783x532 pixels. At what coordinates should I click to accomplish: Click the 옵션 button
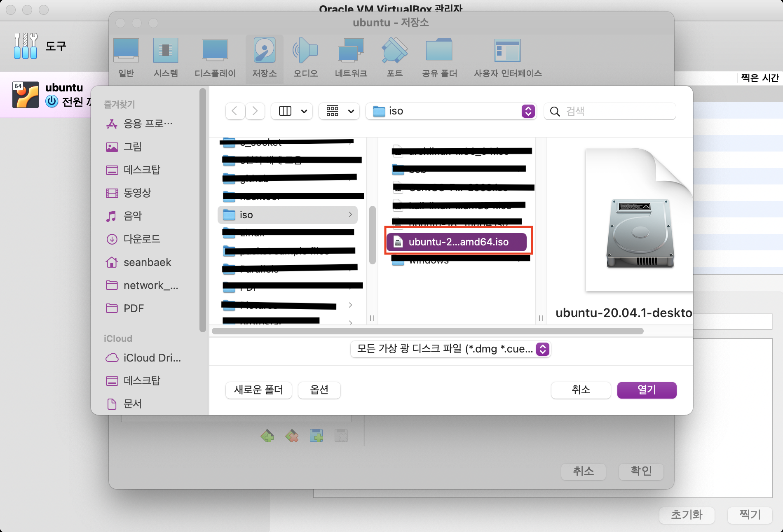tap(319, 390)
